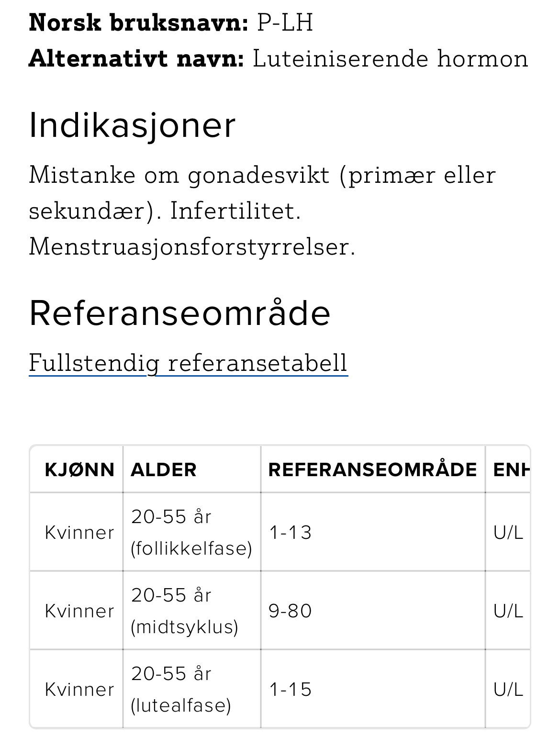Viewport: 560px width, 748px height.
Task: Tap the 20-55 år (follikkelfase) age cell
Action: tap(191, 533)
